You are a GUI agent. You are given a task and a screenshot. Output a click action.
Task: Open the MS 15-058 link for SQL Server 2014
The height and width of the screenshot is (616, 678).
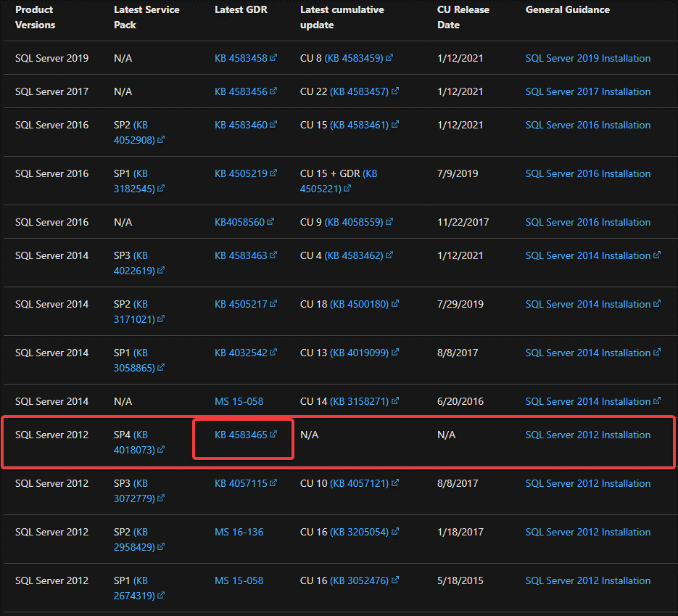(x=239, y=401)
